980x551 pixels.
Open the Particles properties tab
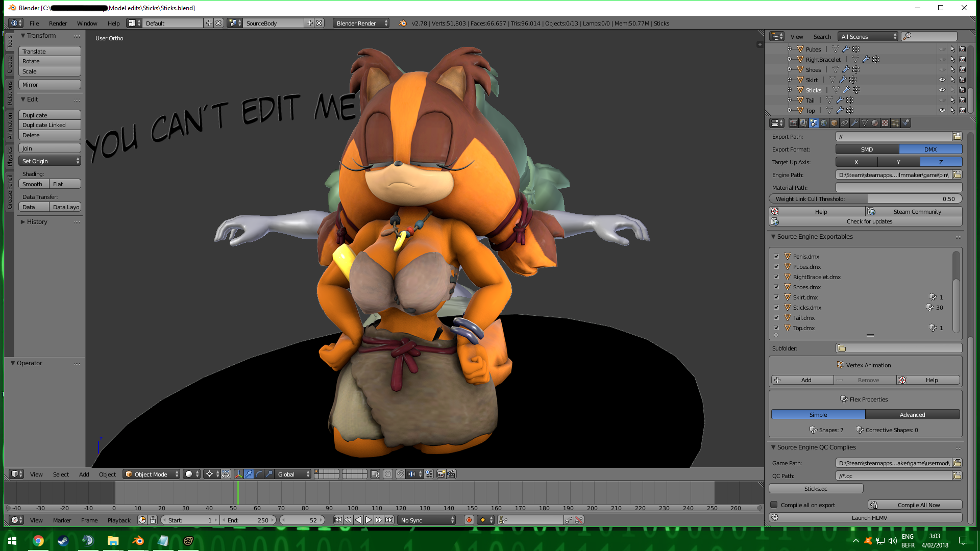coord(895,123)
